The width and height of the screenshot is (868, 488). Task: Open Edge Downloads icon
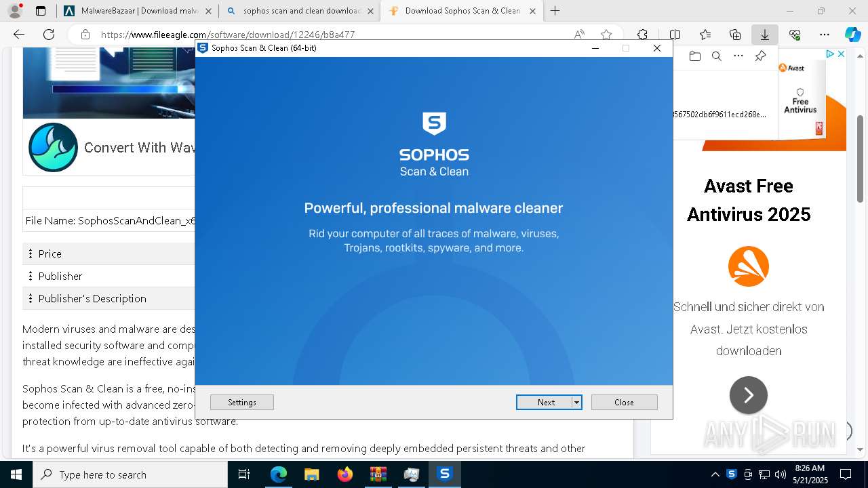[x=764, y=35]
